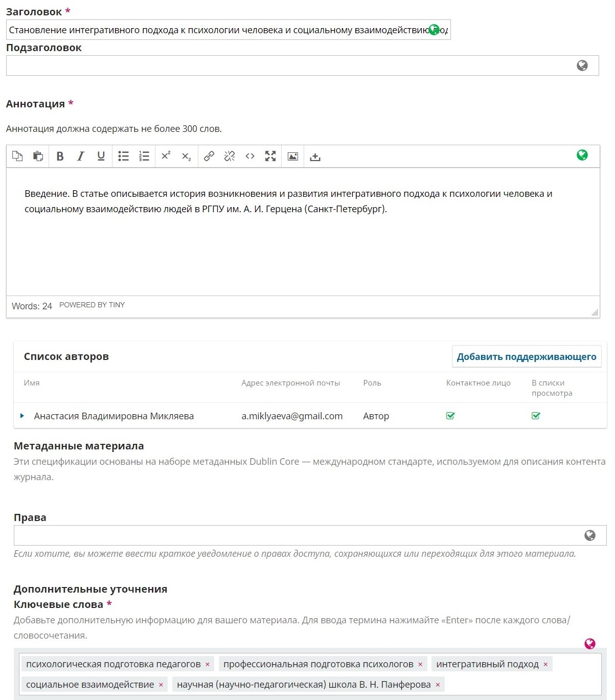Open the source code view icon
This screenshot has width=615, height=700.
point(250,156)
